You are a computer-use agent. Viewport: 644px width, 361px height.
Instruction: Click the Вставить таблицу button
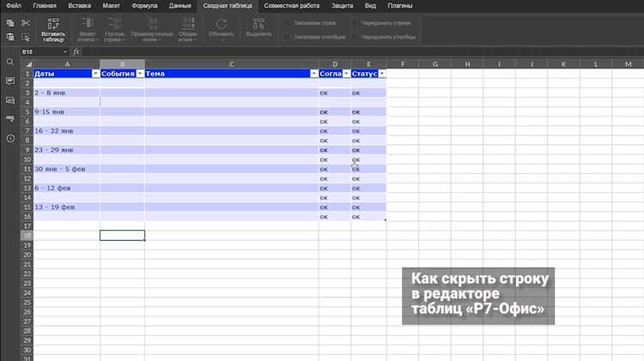point(53,30)
